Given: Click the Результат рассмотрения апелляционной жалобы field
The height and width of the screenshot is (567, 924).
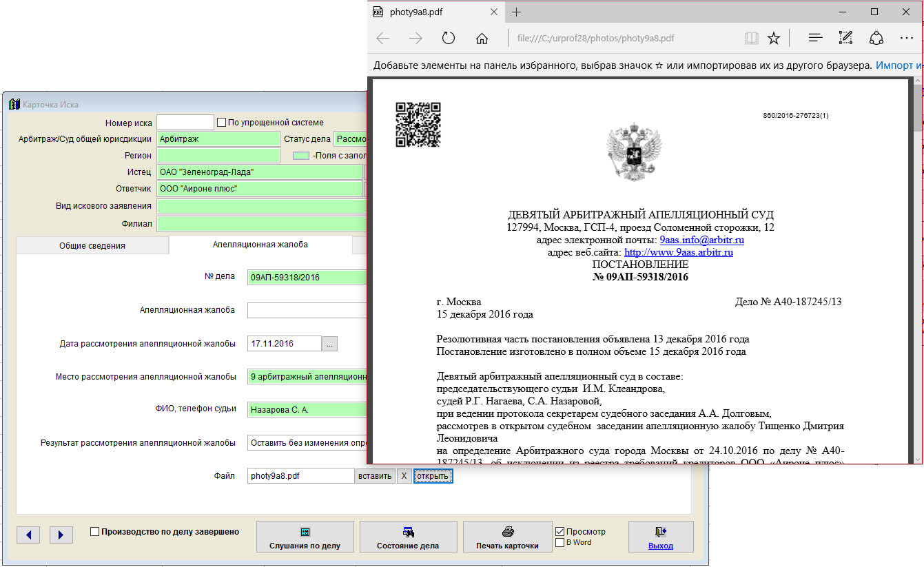Looking at the screenshot, I should tap(307, 443).
